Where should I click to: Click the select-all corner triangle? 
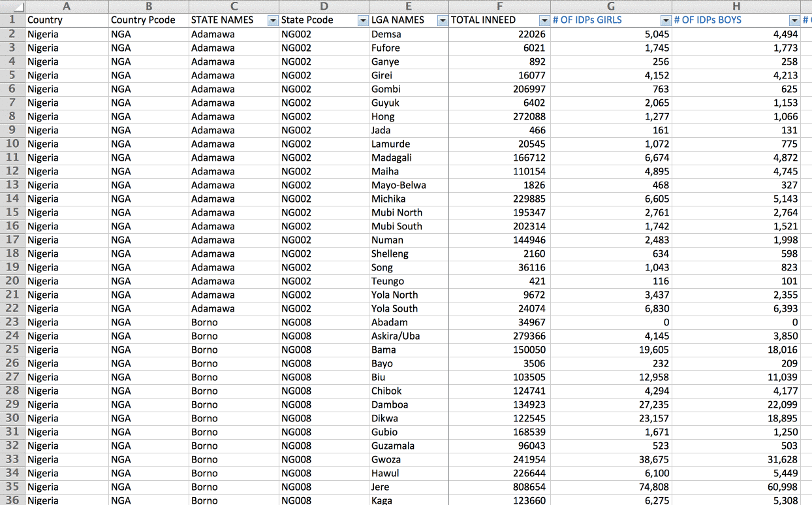pos(12,7)
